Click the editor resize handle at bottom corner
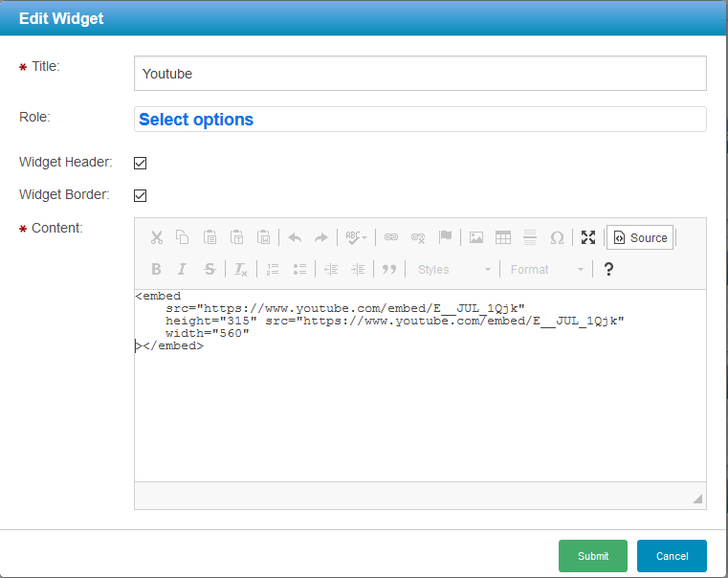Viewport: 728px width, 578px height. pos(697,499)
